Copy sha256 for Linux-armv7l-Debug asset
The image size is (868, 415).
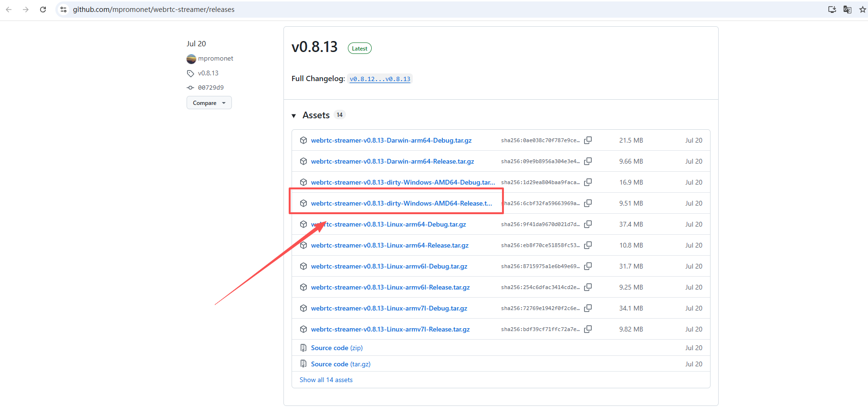click(588, 308)
